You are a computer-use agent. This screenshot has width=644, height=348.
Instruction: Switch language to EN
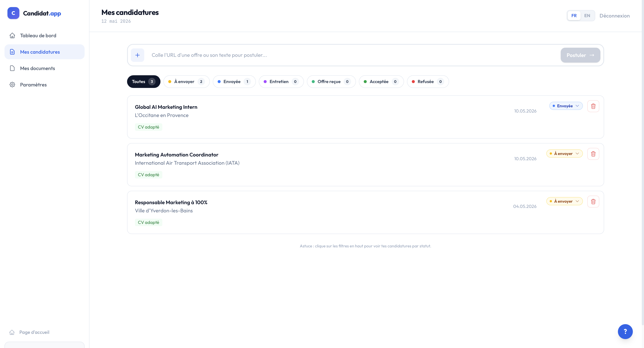point(587,15)
